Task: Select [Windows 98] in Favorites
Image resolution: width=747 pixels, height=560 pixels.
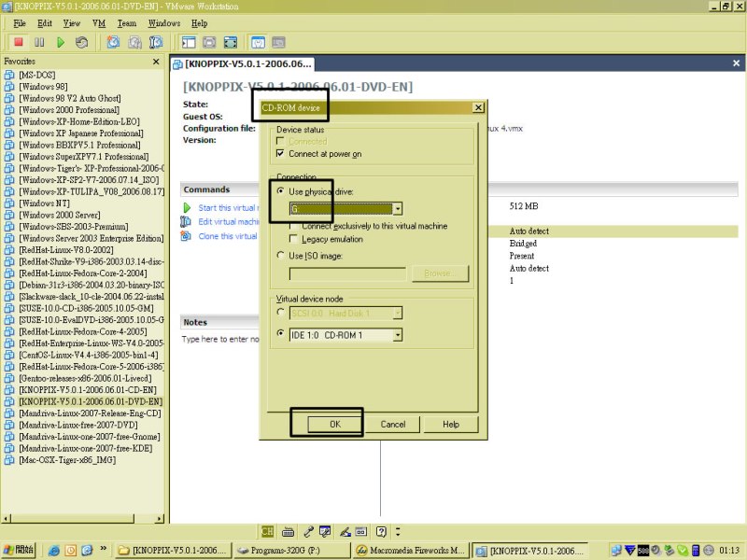Action: pos(43,87)
